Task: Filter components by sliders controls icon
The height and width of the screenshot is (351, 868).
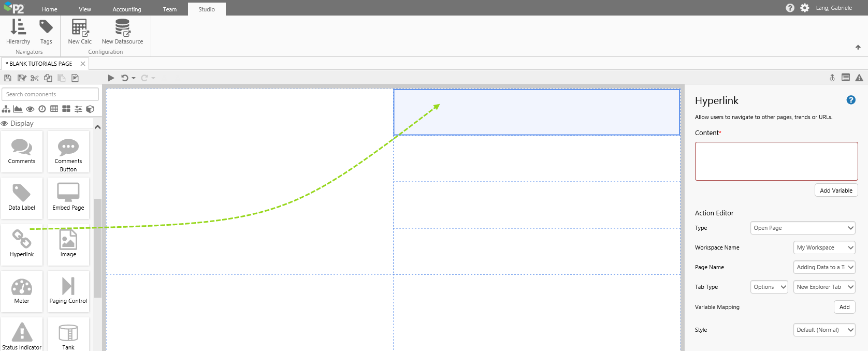Action: point(78,109)
